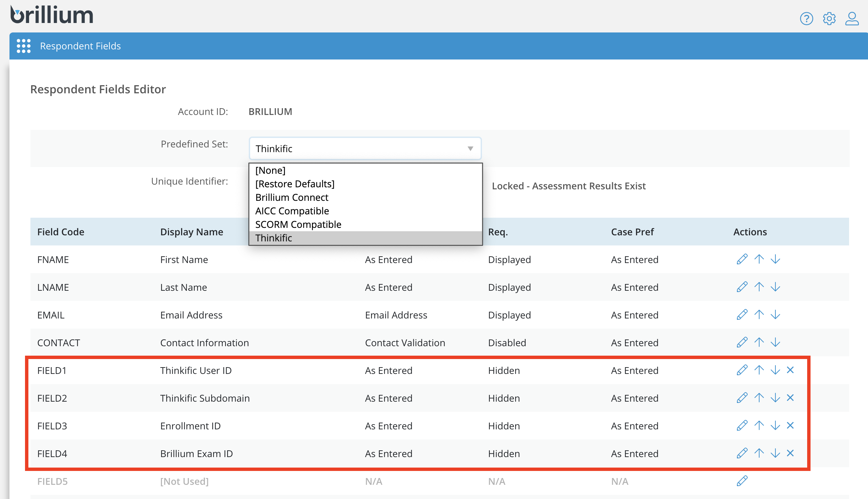The height and width of the screenshot is (499, 868).
Task: Delete FIELD4 Brillium Exam ID
Action: tap(790, 453)
